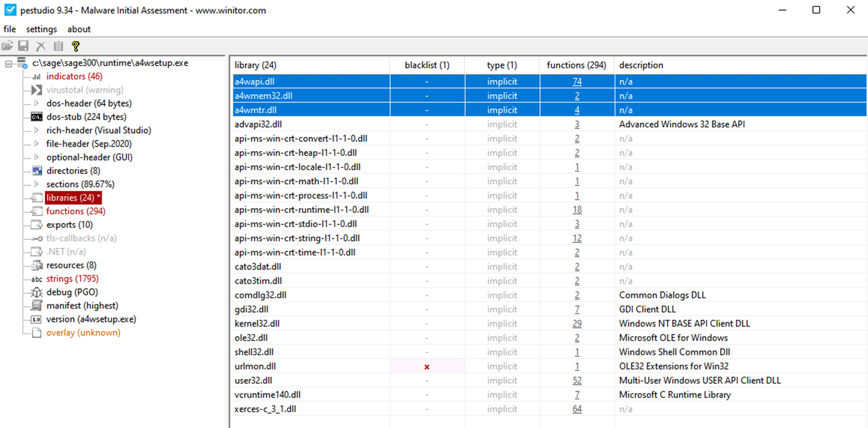Open the file menu

click(x=9, y=30)
